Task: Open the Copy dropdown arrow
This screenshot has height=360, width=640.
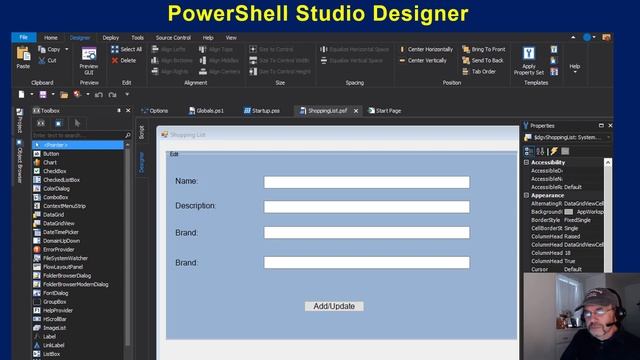Action: pos(67,49)
